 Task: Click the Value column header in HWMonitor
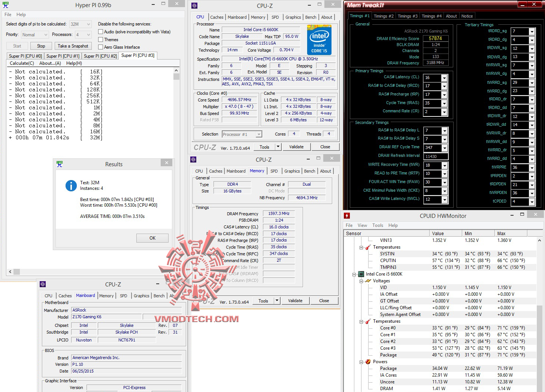445,234
